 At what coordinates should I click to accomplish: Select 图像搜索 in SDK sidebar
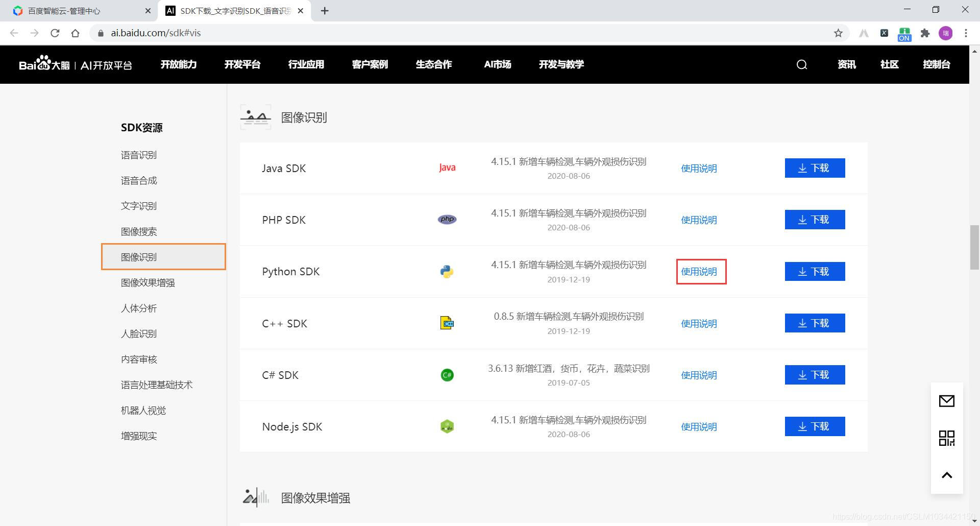[139, 231]
